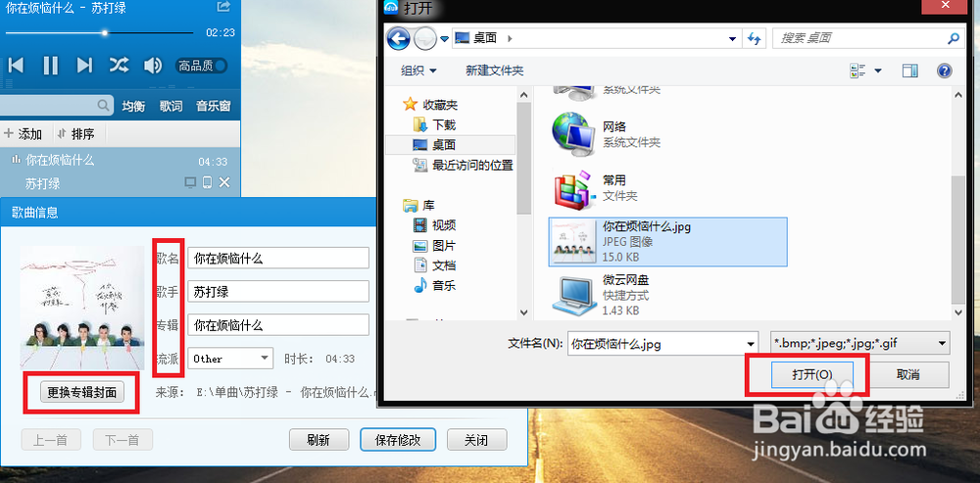The image size is (980, 483).
Task: Click the 搜索 桌面 search box
Action: coord(867,38)
